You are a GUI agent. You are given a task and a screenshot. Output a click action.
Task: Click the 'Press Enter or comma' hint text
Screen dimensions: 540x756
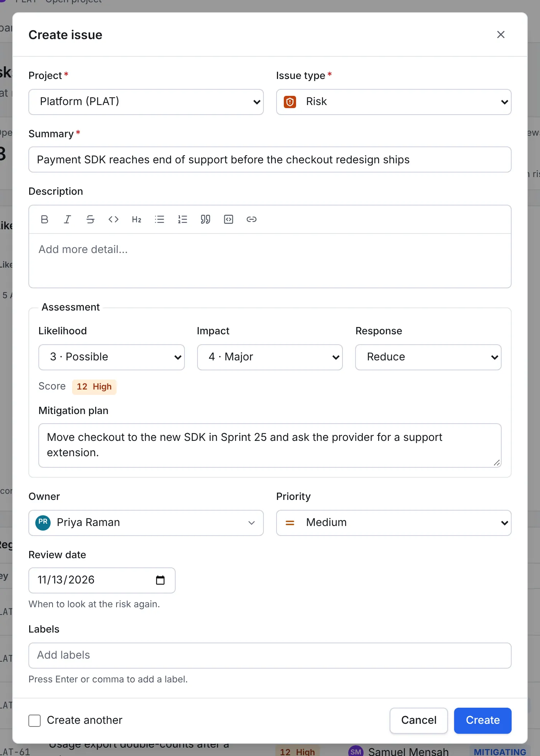coord(108,679)
